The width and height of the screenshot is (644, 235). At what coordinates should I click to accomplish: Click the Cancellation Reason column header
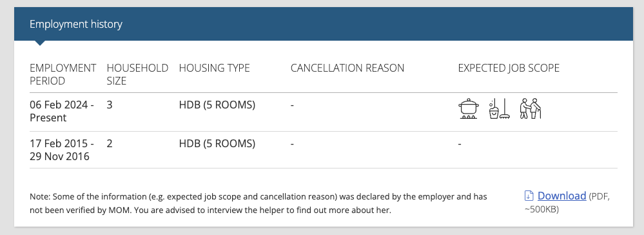pyautogui.click(x=347, y=68)
